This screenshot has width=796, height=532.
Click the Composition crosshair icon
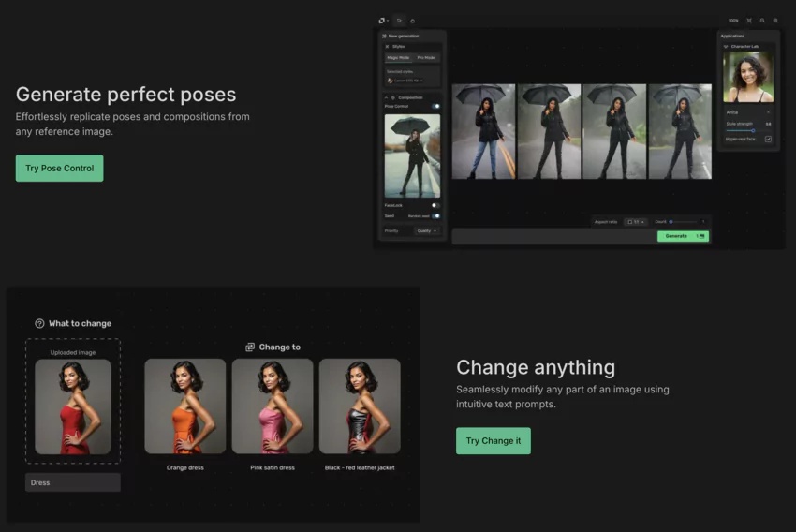click(393, 97)
